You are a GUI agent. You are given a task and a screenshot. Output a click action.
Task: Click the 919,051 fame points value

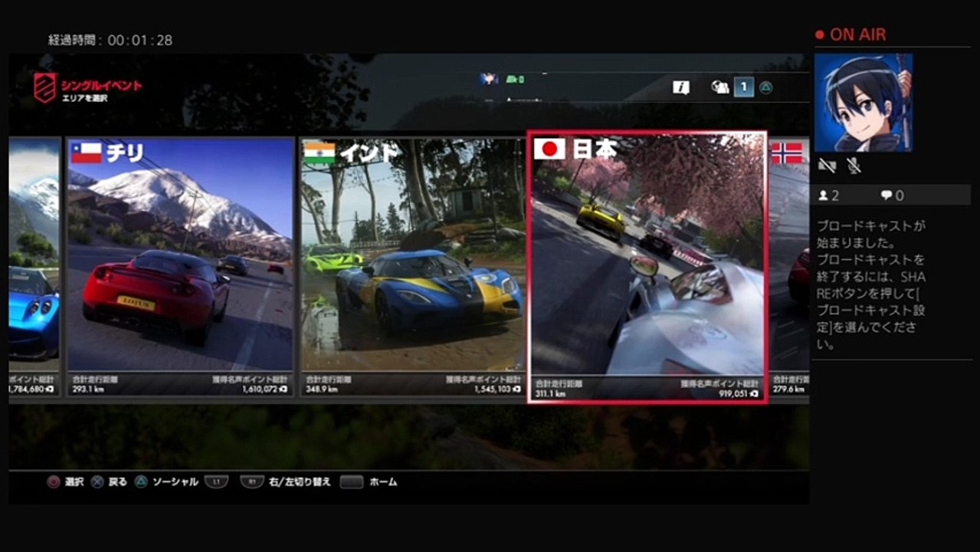click(734, 393)
